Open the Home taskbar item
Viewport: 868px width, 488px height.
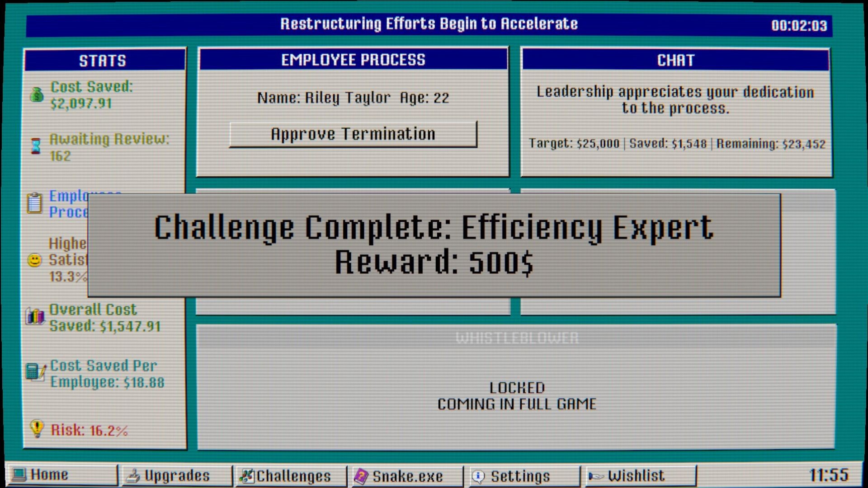[62, 475]
